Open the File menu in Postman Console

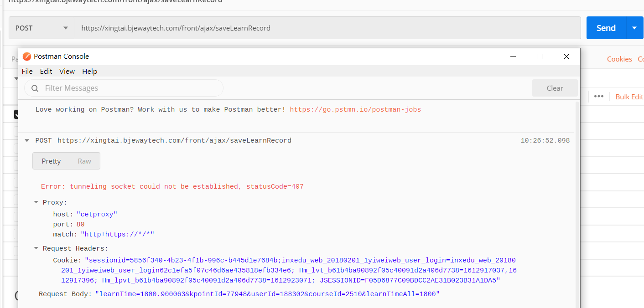pyautogui.click(x=27, y=71)
